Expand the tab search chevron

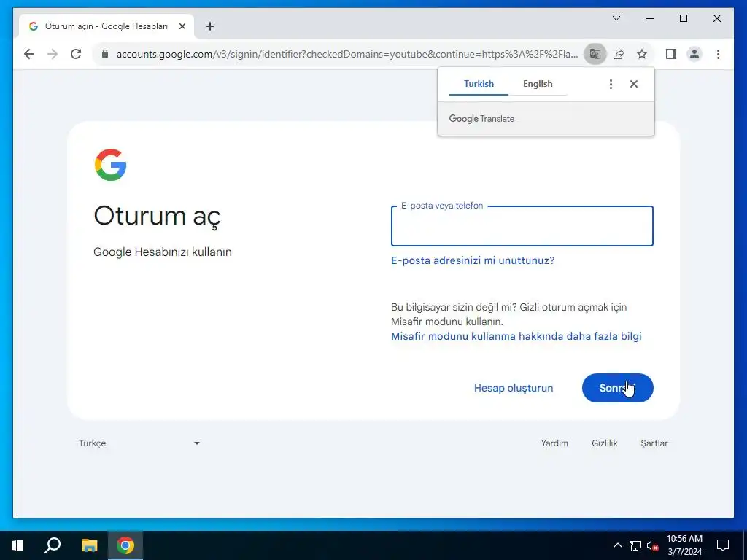[x=616, y=18]
